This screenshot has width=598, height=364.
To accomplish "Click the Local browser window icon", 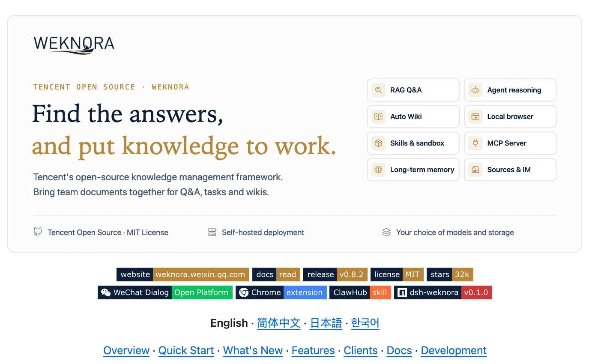I will coord(475,116).
